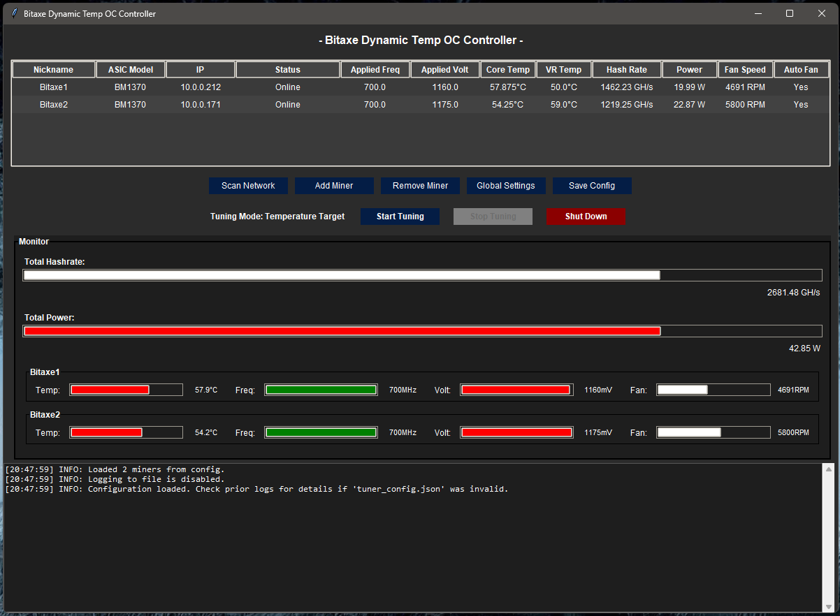Viewport: 840px width, 616px height.
Task: Click the Auto Fan column header
Action: [x=801, y=70]
